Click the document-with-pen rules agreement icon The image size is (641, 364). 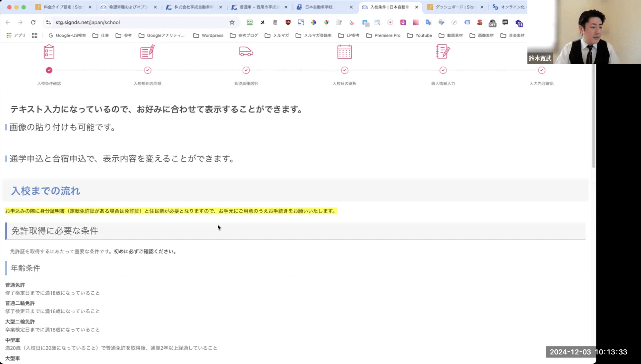click(148, 51)
